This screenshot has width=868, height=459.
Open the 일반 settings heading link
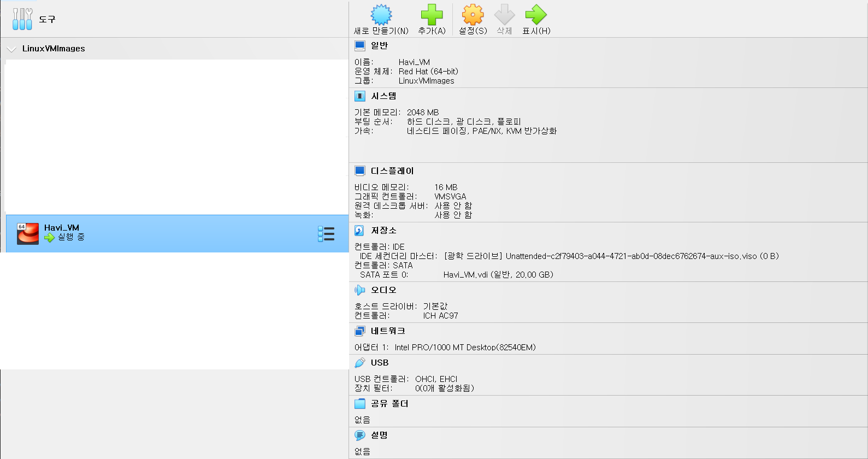[379, 46]
